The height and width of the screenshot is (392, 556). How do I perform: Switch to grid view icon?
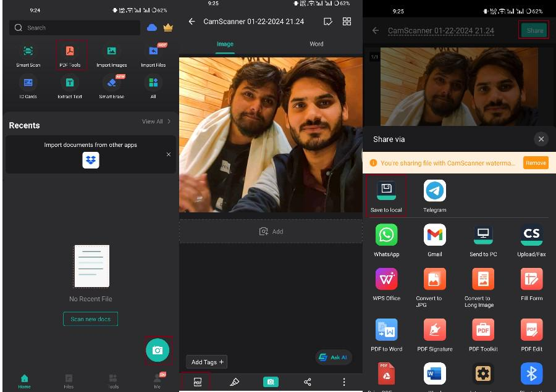coord(347,22)
